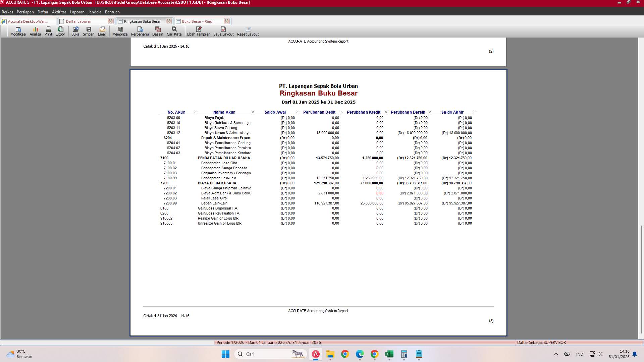Refresh the report via Perbaharui
The image size is (644, 362).
tap(140, 31)
